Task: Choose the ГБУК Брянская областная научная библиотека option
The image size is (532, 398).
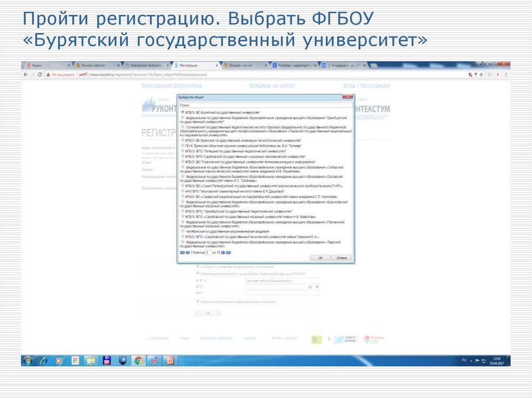Action: click(x=182, y=145)
